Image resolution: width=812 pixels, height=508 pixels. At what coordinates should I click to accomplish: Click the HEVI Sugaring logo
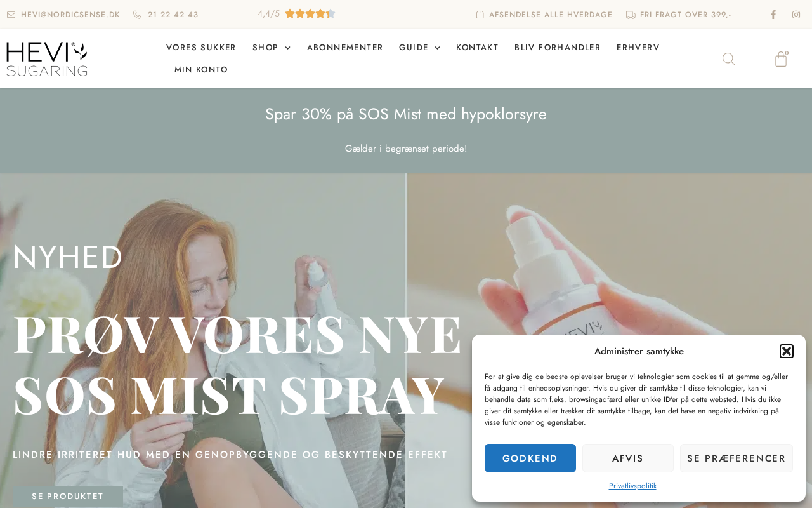click(47, 59)
